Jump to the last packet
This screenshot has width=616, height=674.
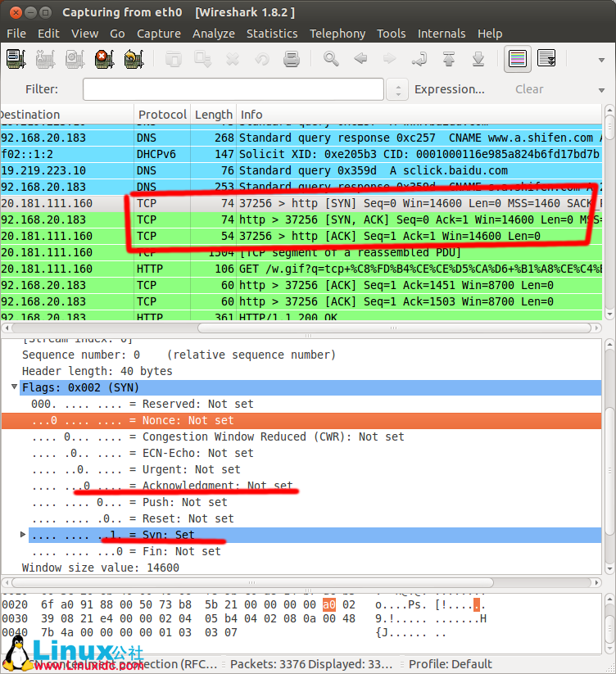coord(478,59)
